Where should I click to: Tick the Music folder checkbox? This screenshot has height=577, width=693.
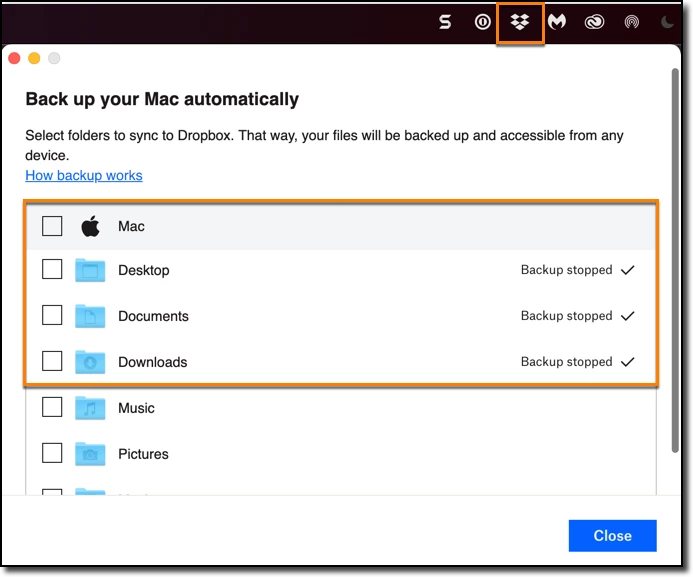pyautogui.click(x=52, y=407)
